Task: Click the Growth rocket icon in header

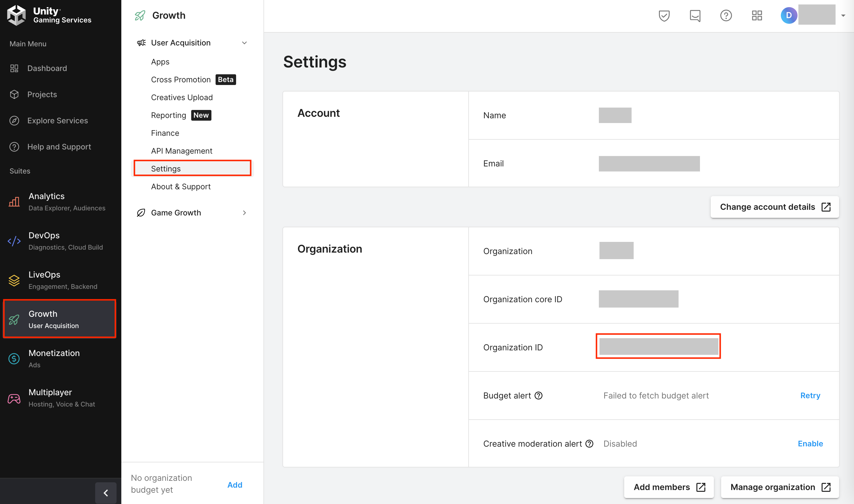Action: [x=140, y=15]
